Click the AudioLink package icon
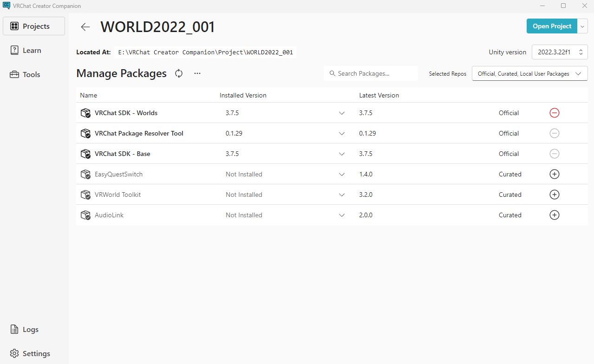The width and height of the screenshot is (594, 364). tap(85, 215)
